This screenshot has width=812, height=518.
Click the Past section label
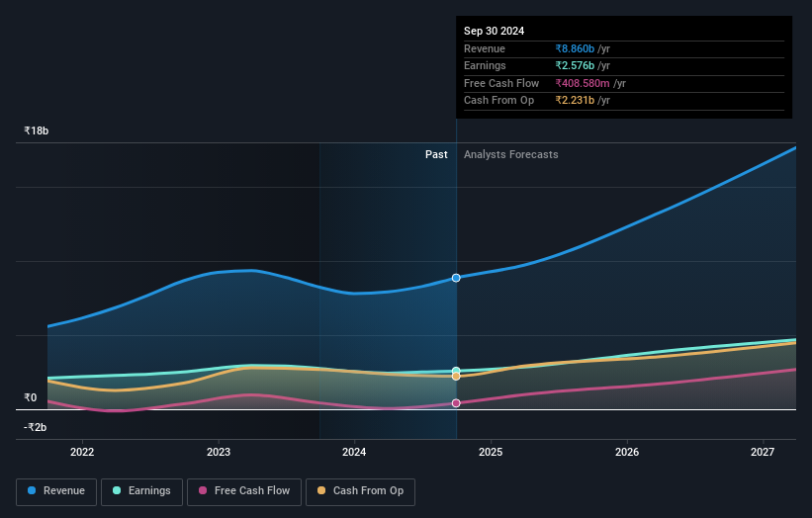(436, 154)
